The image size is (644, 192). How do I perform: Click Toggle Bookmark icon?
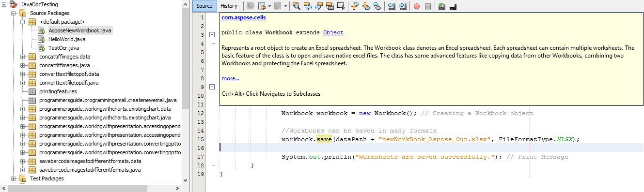point(377,6)
